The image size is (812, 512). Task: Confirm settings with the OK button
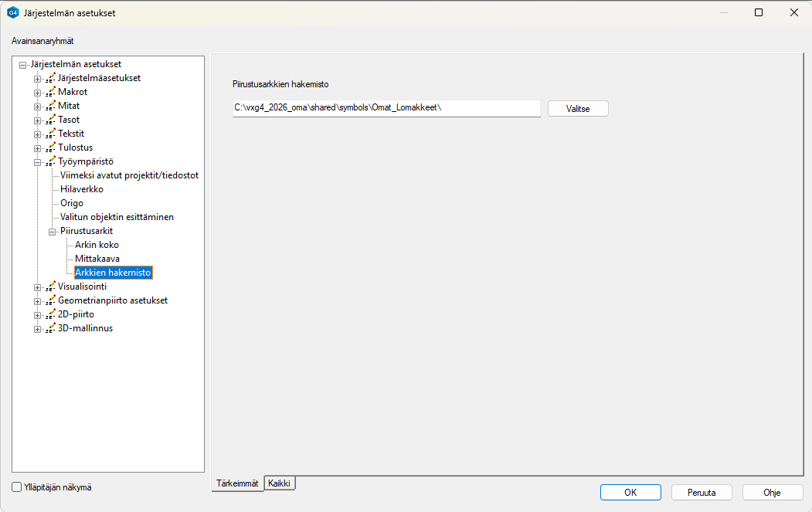[x=630, y=493]
